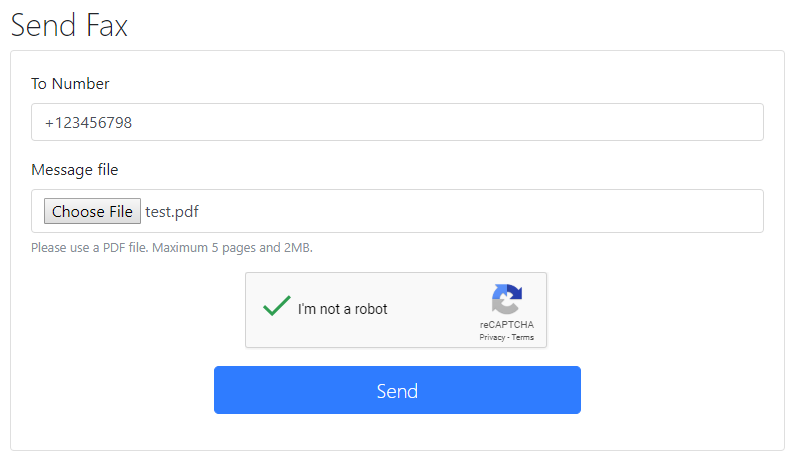Click the Message file label
The height and width of the screenshot is (458, 791).
(x=75, y=170)
